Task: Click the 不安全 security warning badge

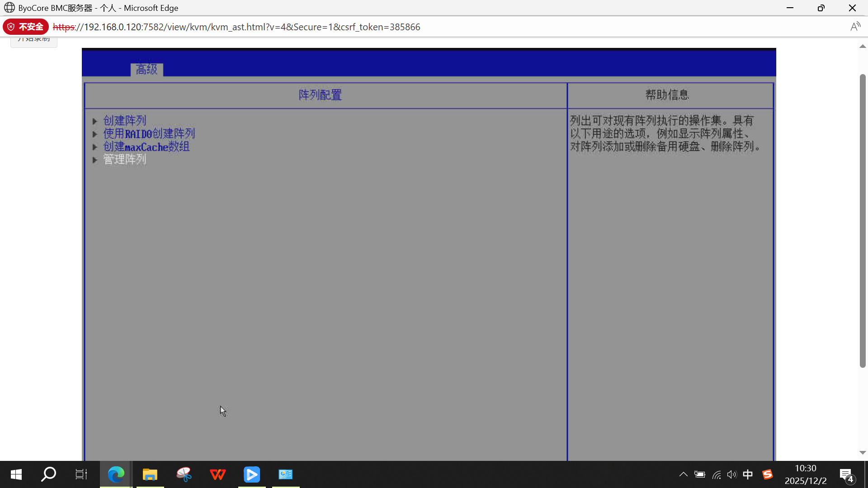Action: 26,27
